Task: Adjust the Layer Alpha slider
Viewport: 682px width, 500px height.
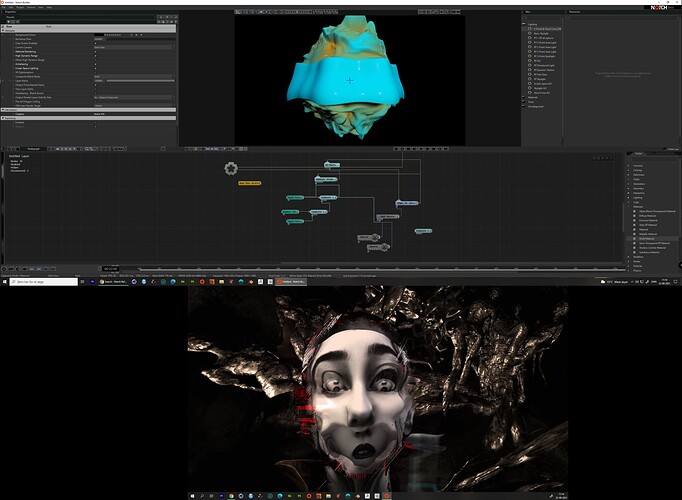Action: coord(140,80)
